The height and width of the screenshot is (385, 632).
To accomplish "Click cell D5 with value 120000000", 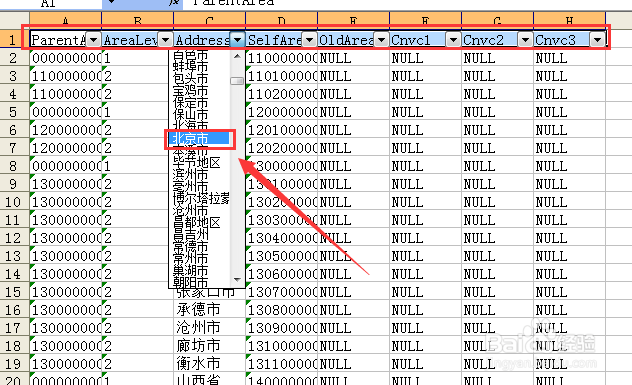I will tap(282, 112).
